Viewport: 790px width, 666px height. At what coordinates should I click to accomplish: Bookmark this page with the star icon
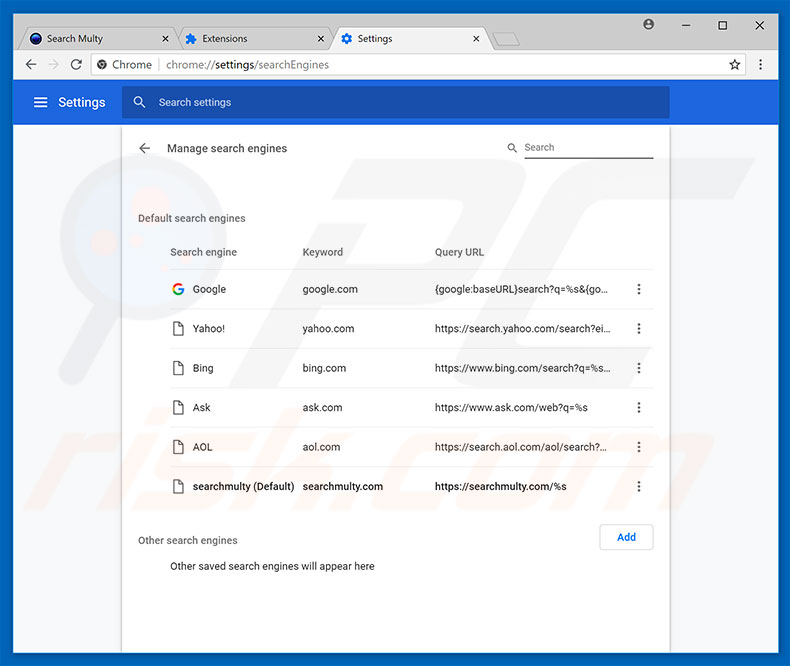[734, 64]
